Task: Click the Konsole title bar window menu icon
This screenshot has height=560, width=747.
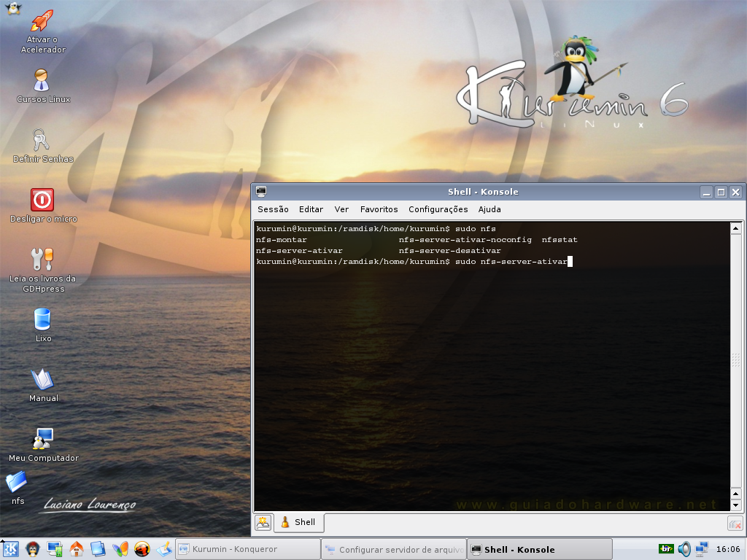Action: [261, 192]
